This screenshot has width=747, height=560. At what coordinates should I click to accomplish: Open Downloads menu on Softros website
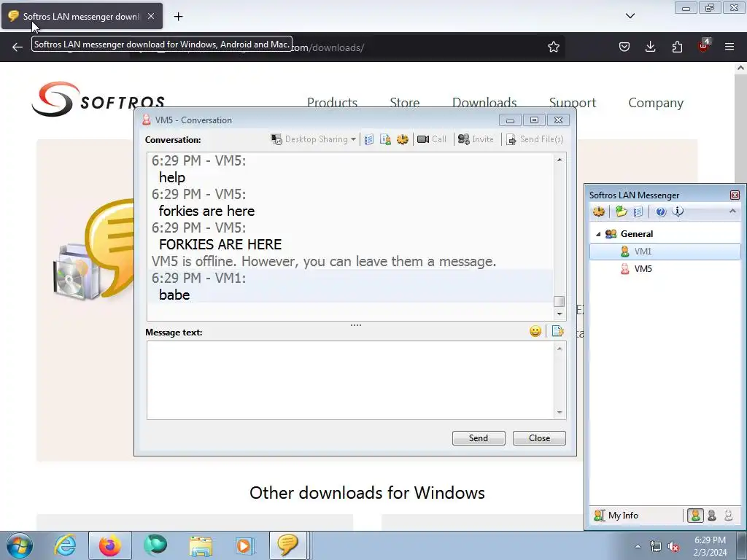click(484, 102)
